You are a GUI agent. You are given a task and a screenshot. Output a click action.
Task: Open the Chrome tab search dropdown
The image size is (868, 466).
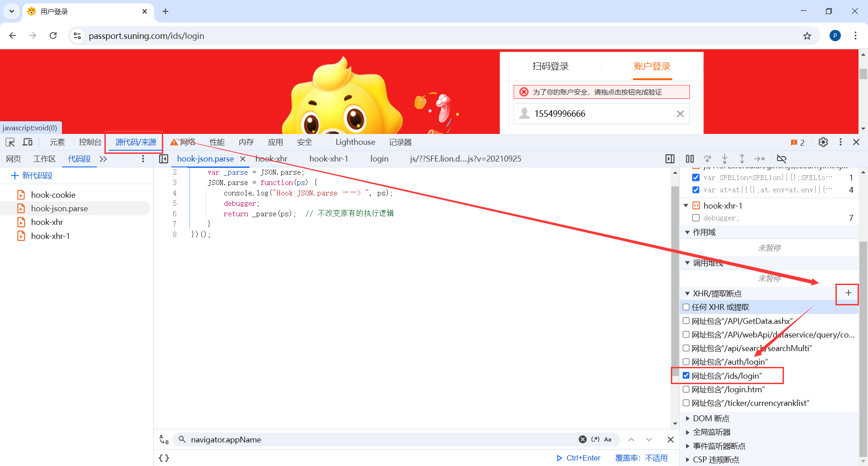(x=12, y=11)
